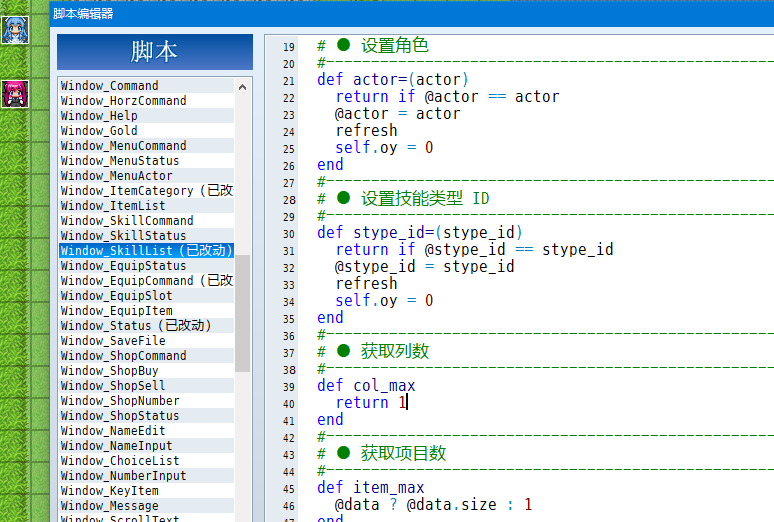This screenshot has height=522, width=774.
Task: Select the Window_ShopNumber script
Action: [147, 401]
